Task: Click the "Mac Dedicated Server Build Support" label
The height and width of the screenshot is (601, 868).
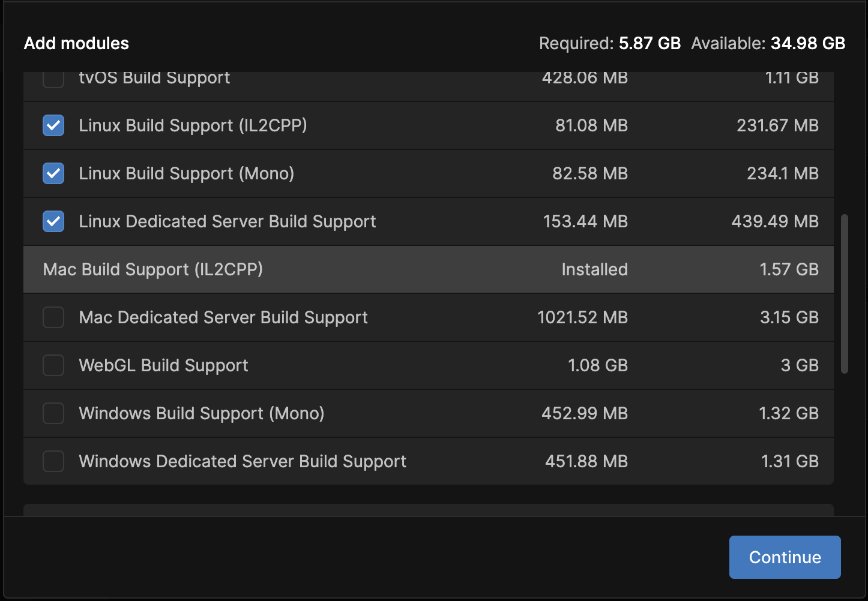Action: (x=223, y=317)
